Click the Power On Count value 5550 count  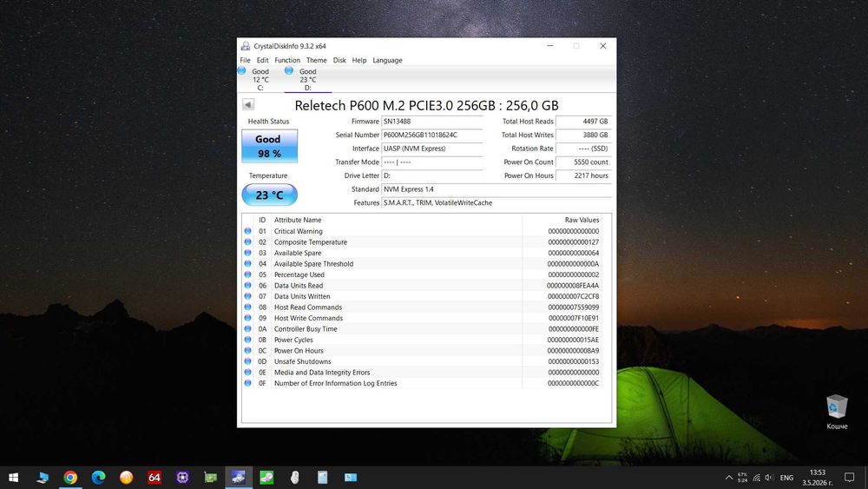(583, 162)
